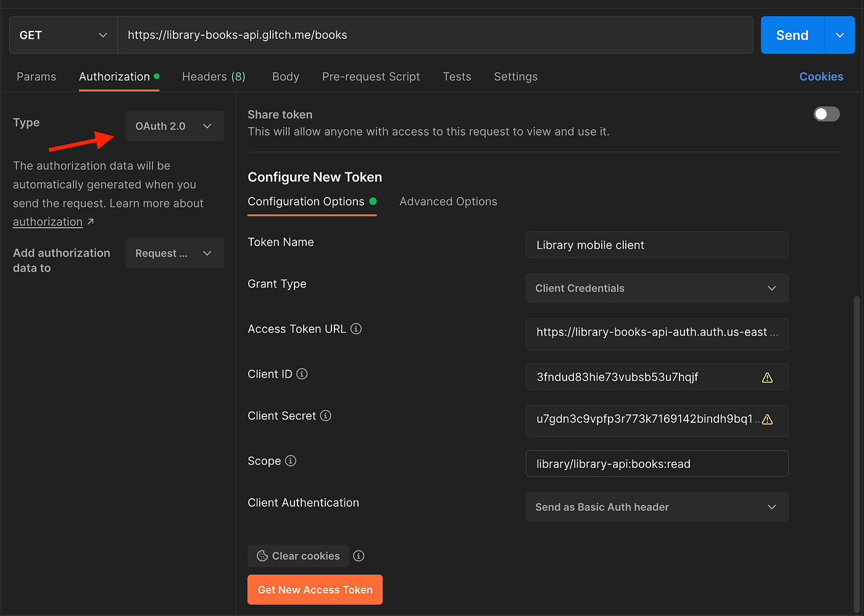This screenshot has height=616, width=864.
Task: Click the Client Secret input field
Action: point(657,421)
